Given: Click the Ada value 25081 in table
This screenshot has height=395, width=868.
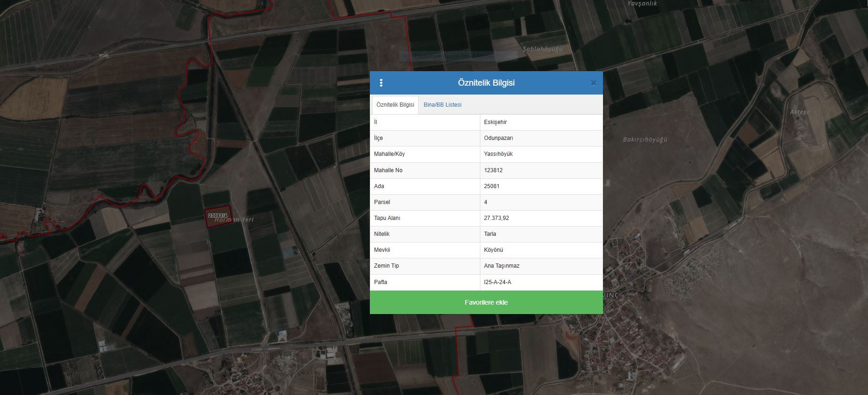Looking at the screenshot, I should [492, 186].
